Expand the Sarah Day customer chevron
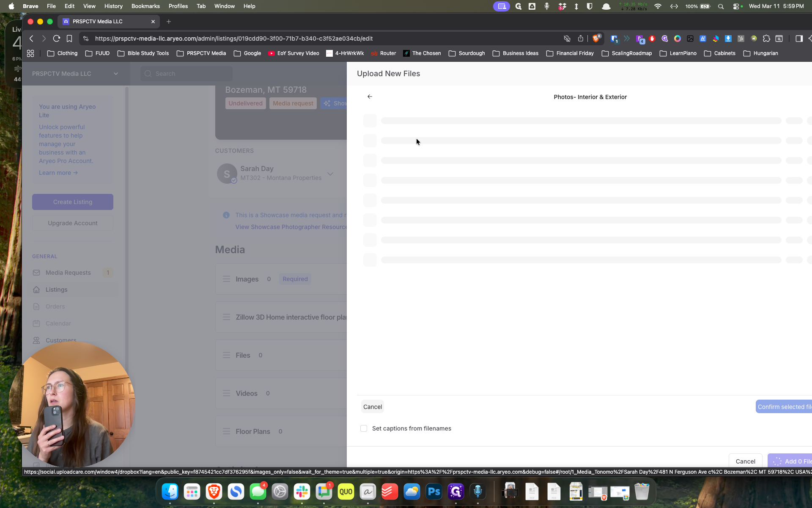Viewport: 812px width, 508px height. click(330, 174)
